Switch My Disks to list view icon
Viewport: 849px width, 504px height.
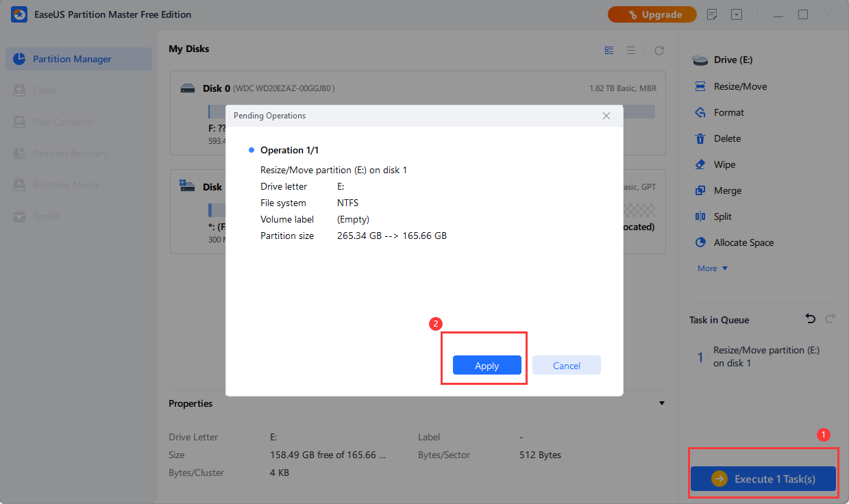pyautogui.click(x=631, y=50)
